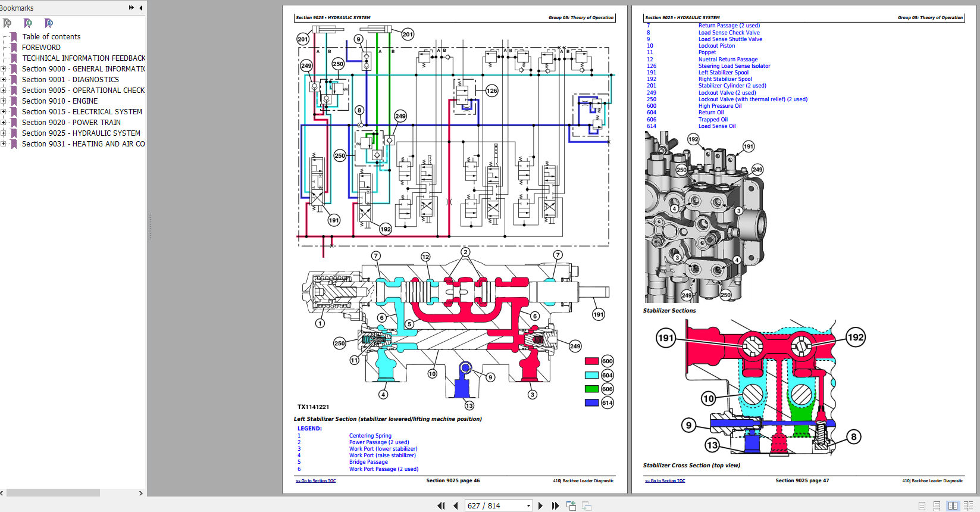Click the stabilizer sections 3D valve image
Screen dimensions: 980x512
point(705,217)
